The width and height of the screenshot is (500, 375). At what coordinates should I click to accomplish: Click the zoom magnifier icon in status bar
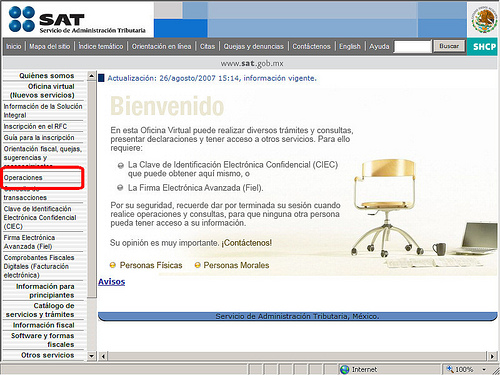point(450,369)
